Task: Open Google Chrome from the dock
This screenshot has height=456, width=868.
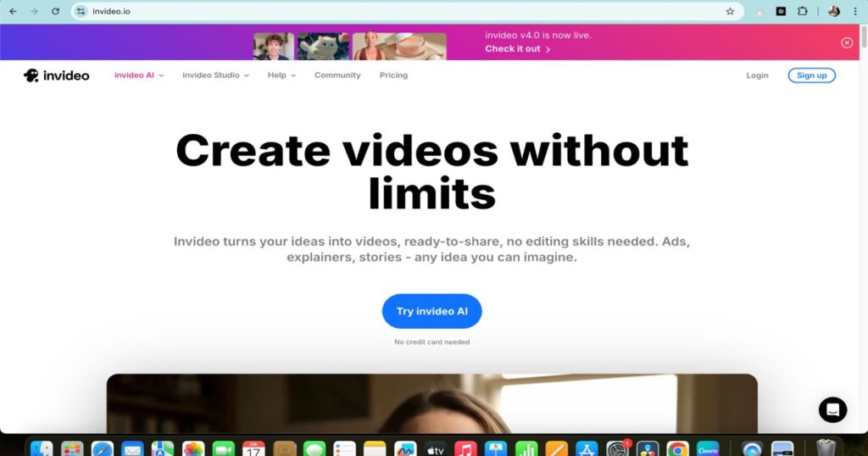Action: point(677,449)
